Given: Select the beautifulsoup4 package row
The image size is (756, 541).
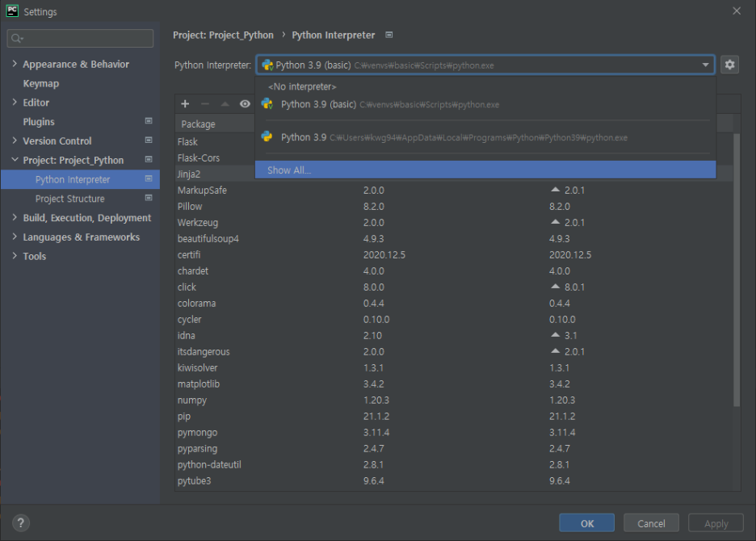Looking at the screenshot, I should click(454, 239).
